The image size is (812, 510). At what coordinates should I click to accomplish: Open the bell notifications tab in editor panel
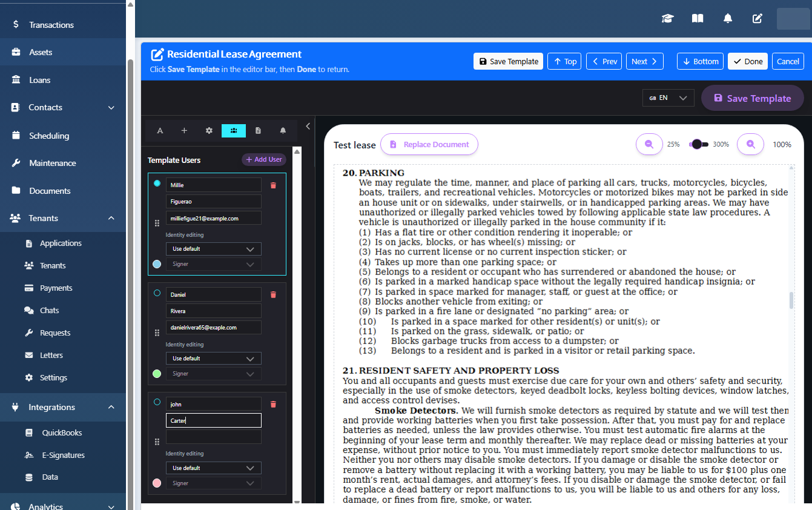[283, 130]
